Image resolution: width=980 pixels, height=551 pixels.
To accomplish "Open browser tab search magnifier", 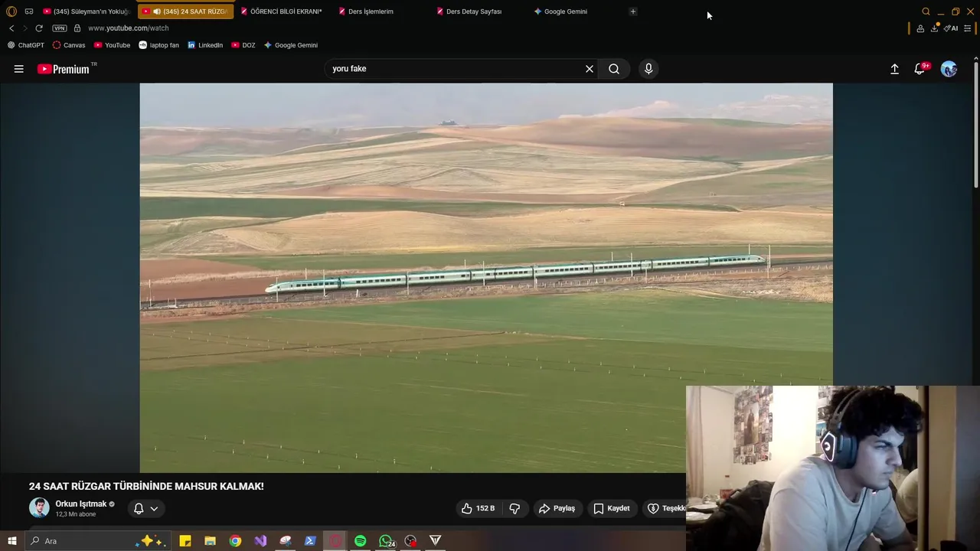I will [926, 11].
